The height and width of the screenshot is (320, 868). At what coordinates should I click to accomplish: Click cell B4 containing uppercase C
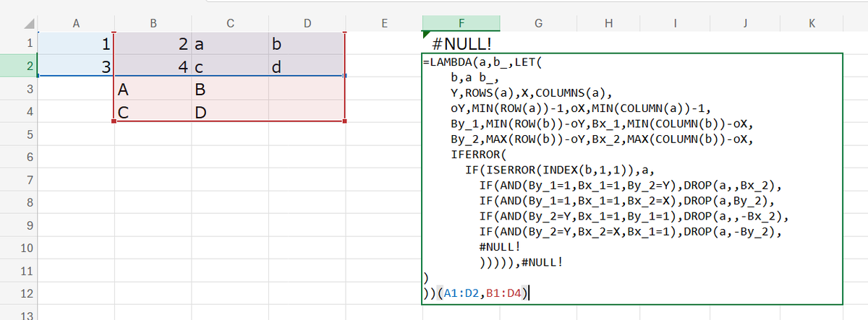point(153,112)
